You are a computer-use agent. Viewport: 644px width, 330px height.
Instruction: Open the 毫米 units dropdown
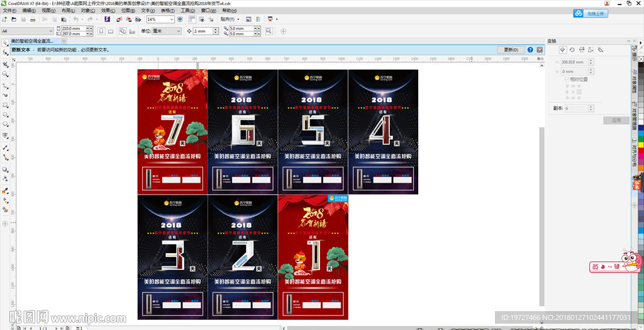click(178, 31)
